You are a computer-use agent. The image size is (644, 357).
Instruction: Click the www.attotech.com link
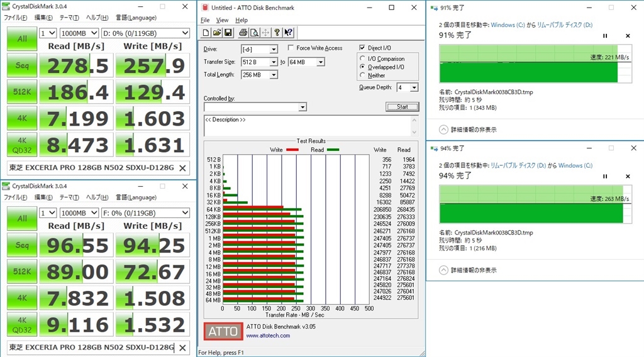pos(268,336)
